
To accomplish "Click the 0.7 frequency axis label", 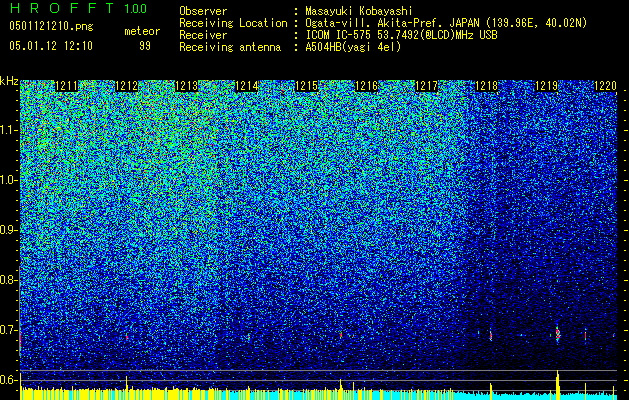I will 8,330.
